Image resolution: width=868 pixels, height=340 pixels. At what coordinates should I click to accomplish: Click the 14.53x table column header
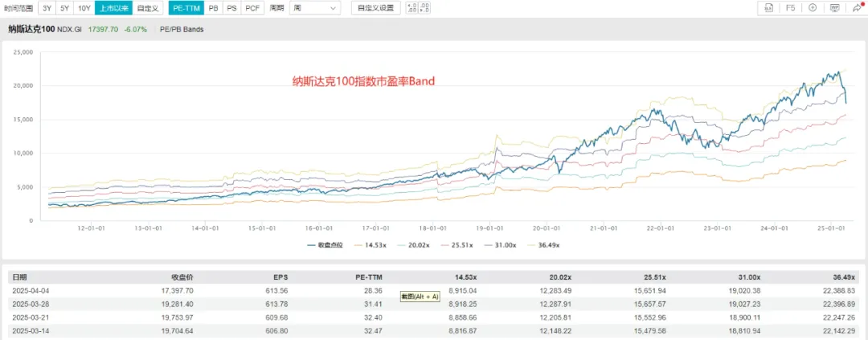(466, 277)
